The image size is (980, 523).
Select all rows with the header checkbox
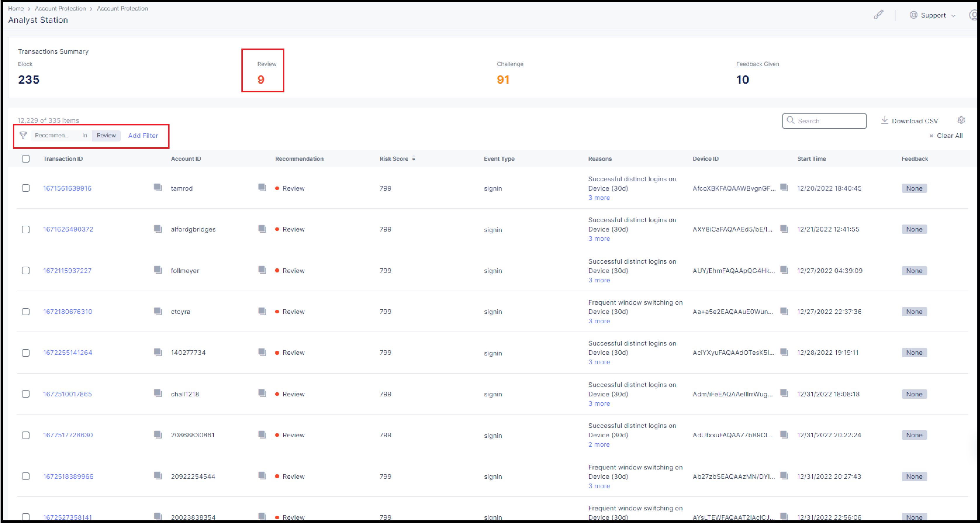[25, 159]
